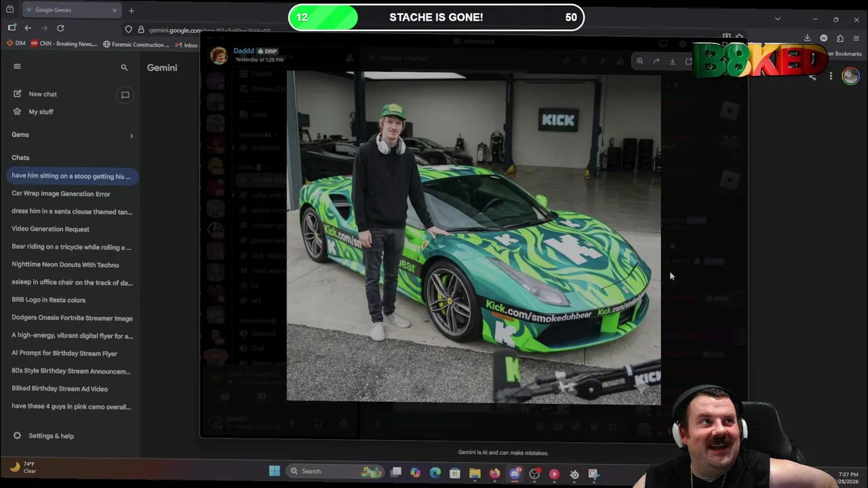Click the forward arrow in image viewer toolbar

pos(656,61)
